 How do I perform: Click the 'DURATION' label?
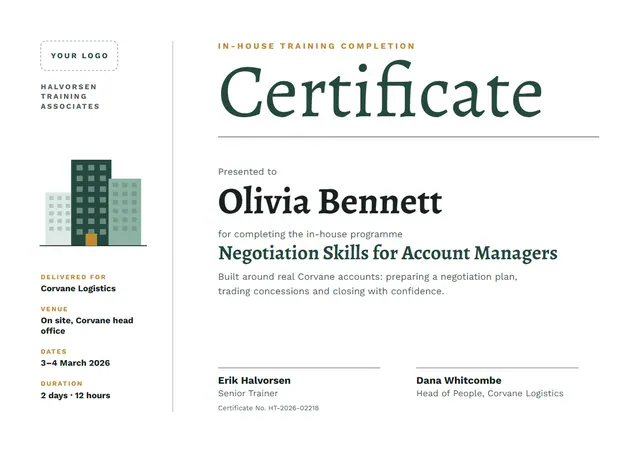[62, 384]
